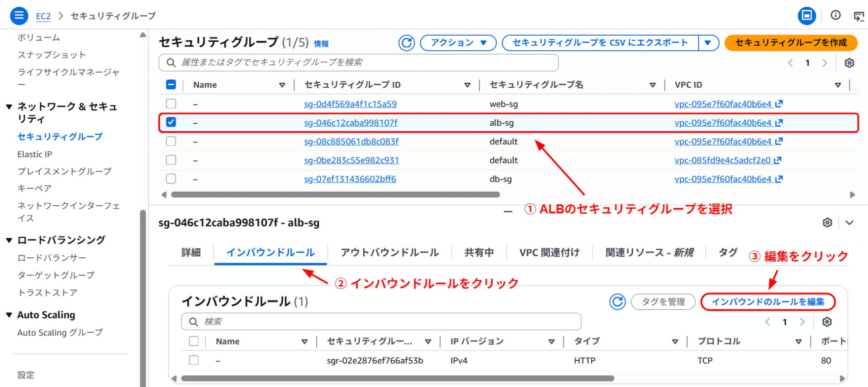The height and width of the screenshot is (387, 868).
Task: Open external link icon for vpc-085fd9e4c5adcf2e0
Action: point(778,160)
